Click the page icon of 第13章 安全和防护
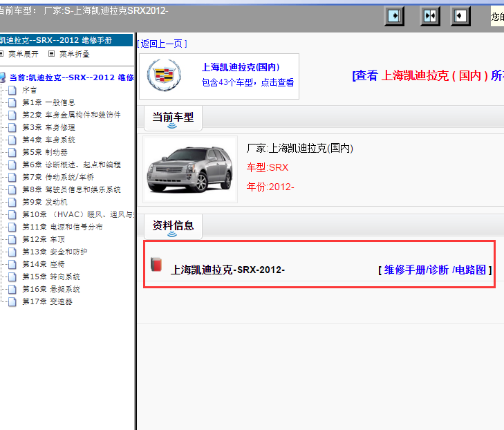The width and height of the screenshot is (504, 430). [x=12, y=252]
